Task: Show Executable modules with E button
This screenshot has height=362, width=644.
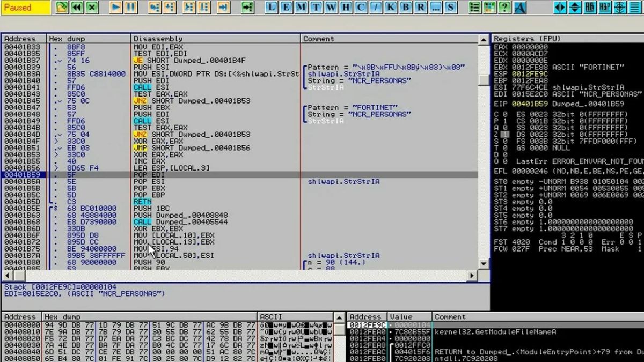Action: click(287, 8)
